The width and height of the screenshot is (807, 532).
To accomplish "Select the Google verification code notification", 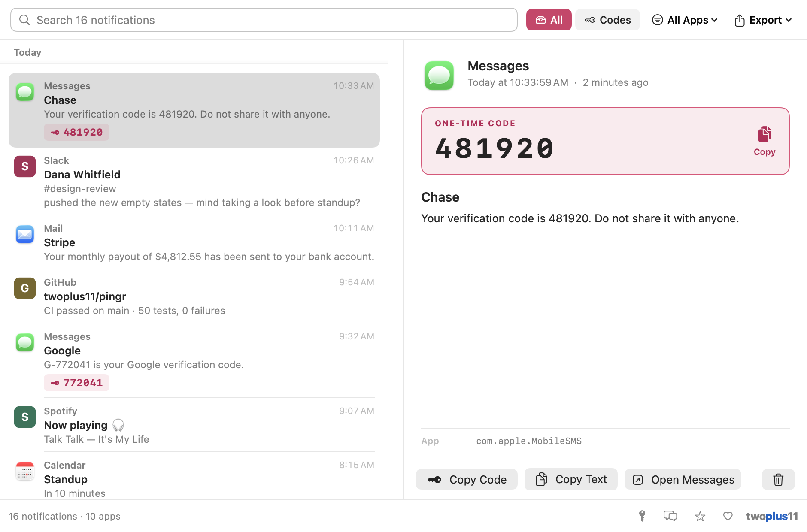I will (194, 361).
